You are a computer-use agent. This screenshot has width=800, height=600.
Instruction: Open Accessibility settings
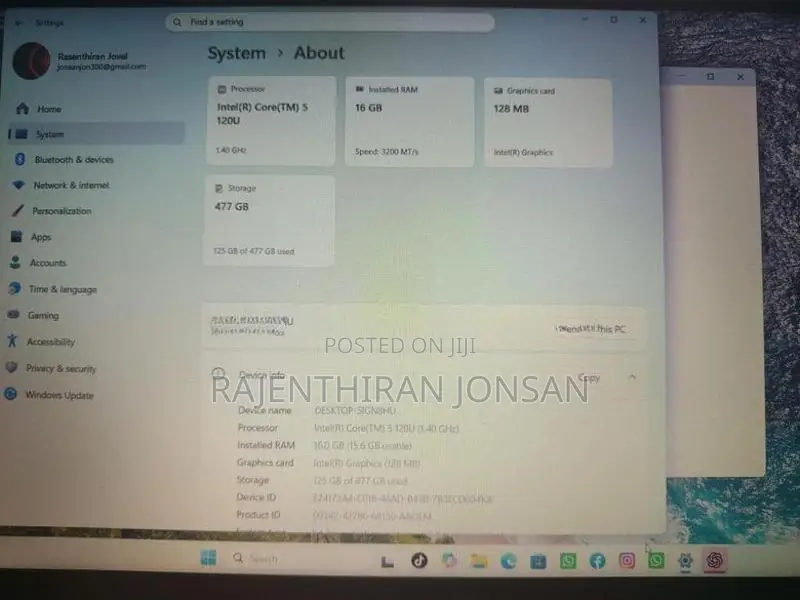pyautogui.click(x=51, y=342)
